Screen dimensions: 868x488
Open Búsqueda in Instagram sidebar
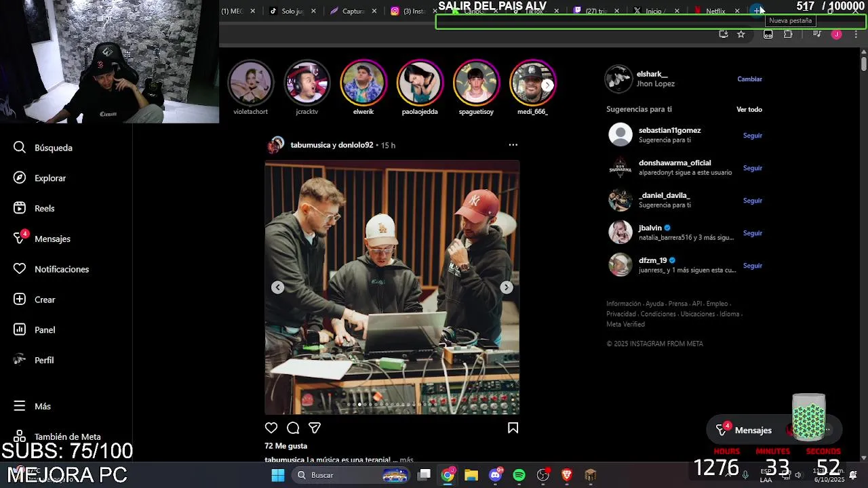click(43, 148)
